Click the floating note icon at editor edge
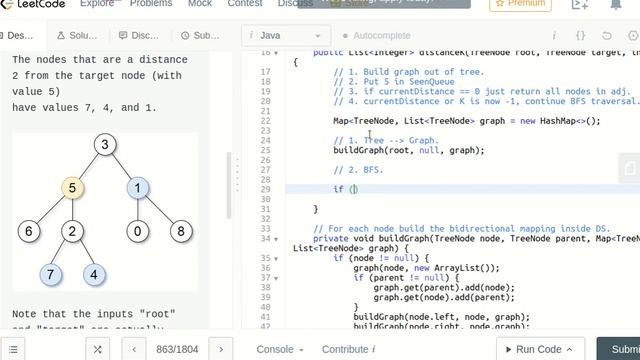 tap(629, 168)
